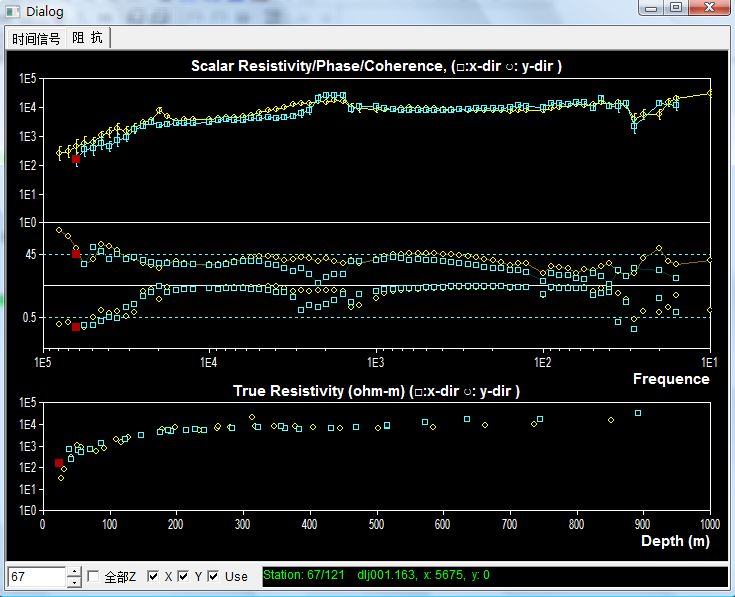The image size is (735, 597).
Task: Select the red marker on the resistivity curve
Action: [x=76, y=159]
